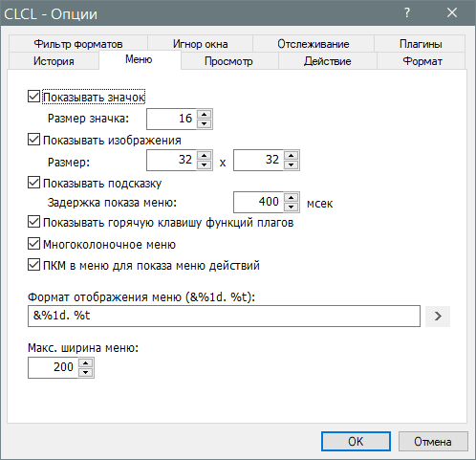Decrease Размер значка with down arrow

click(204, 123)
